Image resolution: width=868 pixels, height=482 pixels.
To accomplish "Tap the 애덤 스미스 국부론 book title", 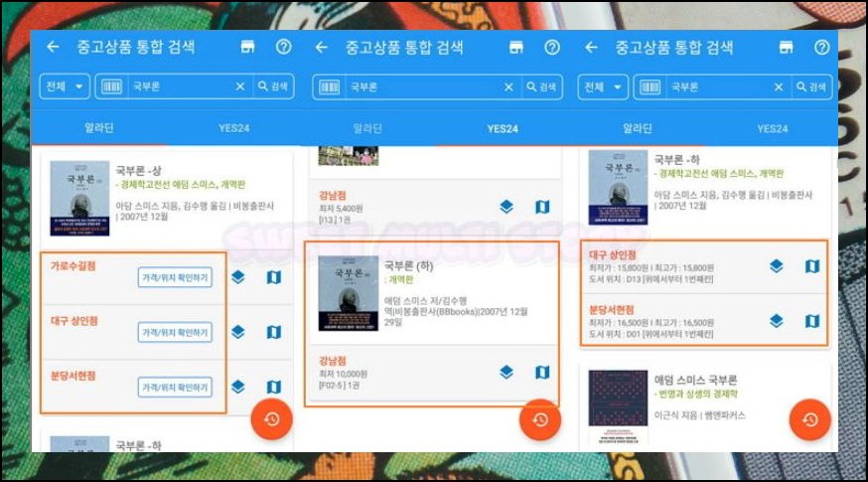I will pos(695,380).
